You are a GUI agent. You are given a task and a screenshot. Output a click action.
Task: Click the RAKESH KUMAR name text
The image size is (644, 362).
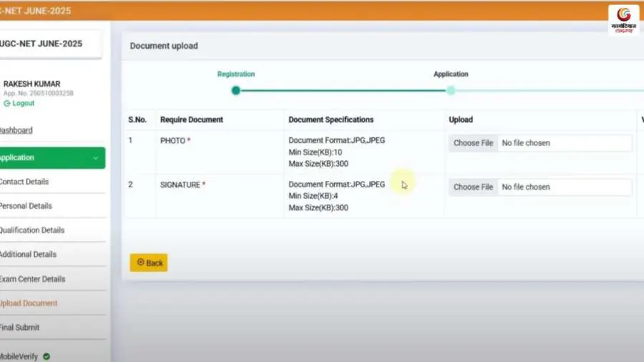click(31, 84)
